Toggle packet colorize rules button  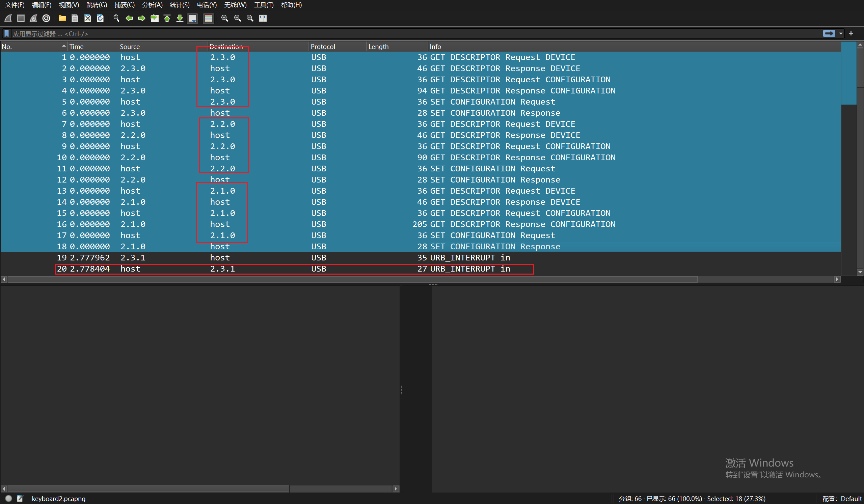pos(209,18)
